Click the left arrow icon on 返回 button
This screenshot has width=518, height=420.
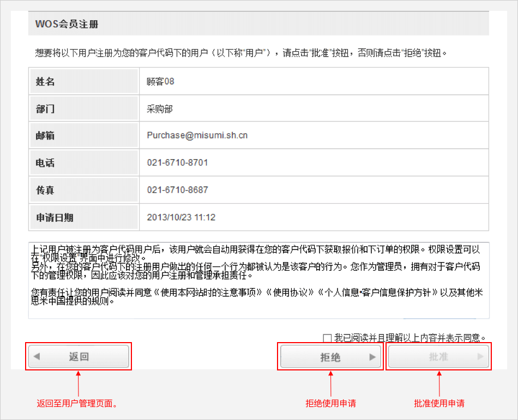coord(37,357)
